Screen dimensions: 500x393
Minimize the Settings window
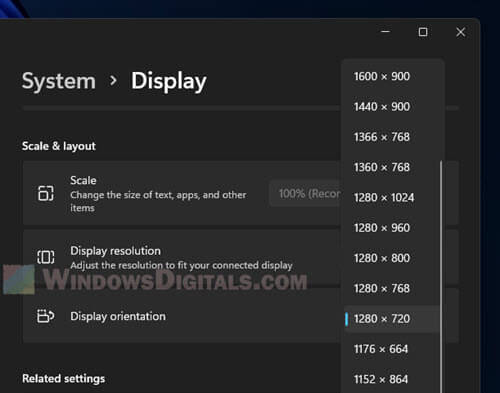(x=386, y=32)
